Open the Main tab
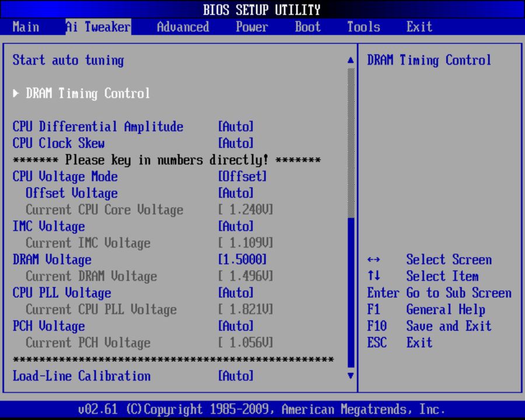This screenshot has height=420, width=525. pyautogui.click(x=26, y=27)
